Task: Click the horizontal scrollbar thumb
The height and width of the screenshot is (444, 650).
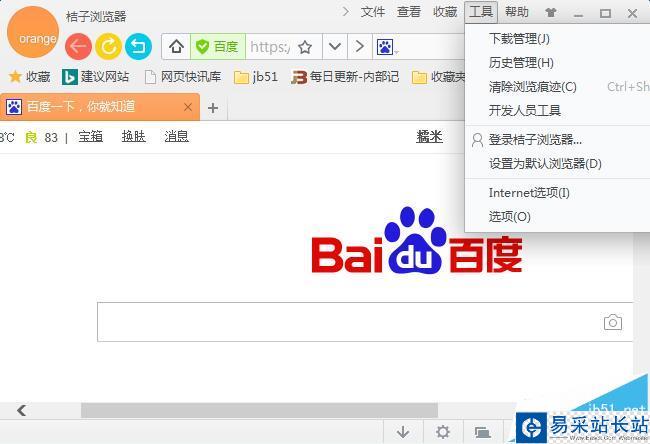Action: (x=260, y=410)
